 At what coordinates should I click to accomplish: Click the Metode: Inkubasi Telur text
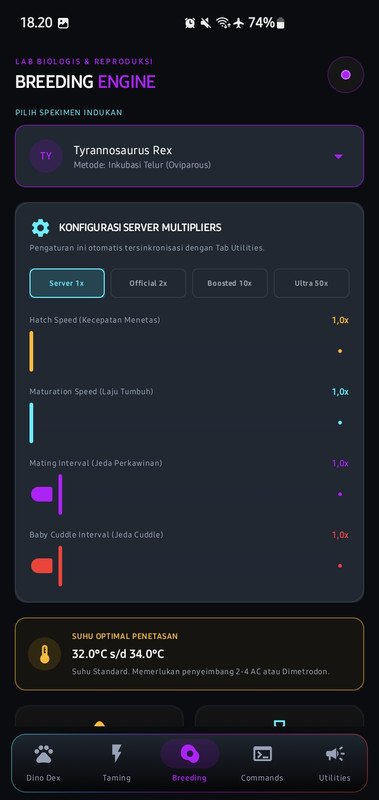142,165
